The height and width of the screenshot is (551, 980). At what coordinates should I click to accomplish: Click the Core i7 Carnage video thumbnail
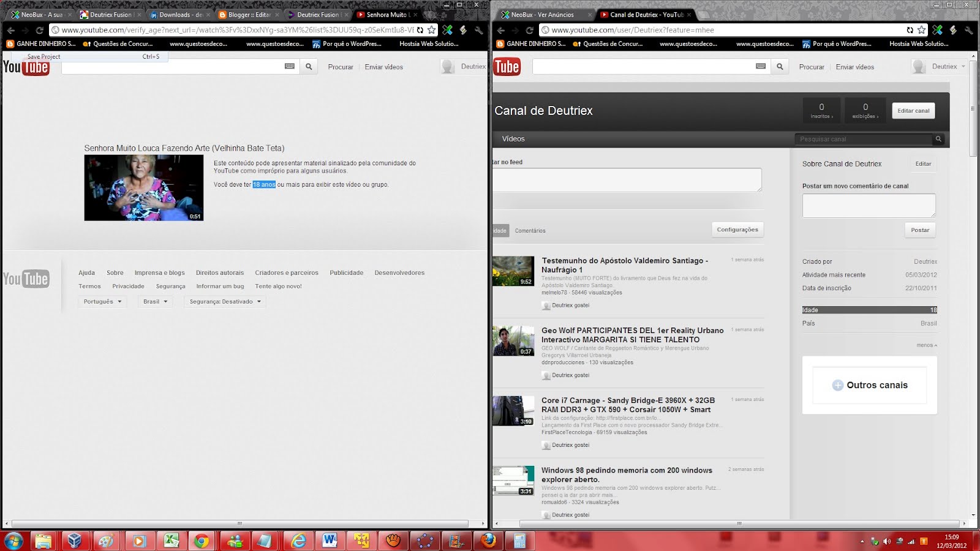click(x=513, y=411)
